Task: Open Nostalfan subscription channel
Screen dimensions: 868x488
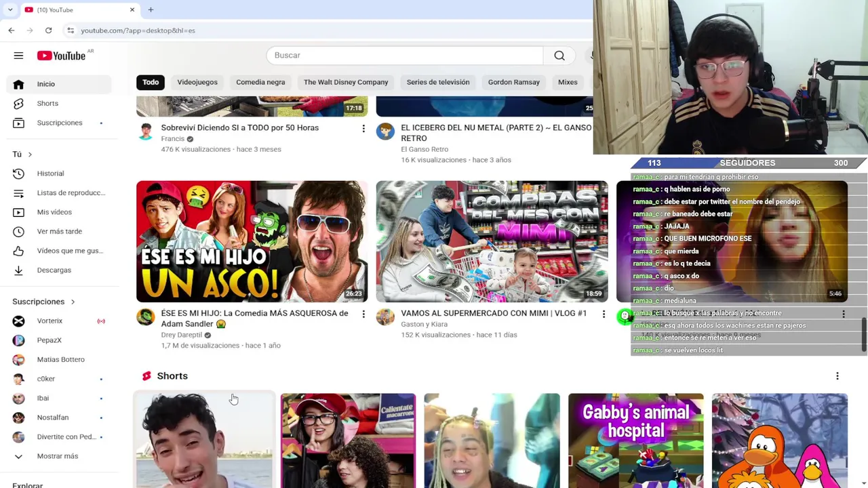Action: (59, 418)
